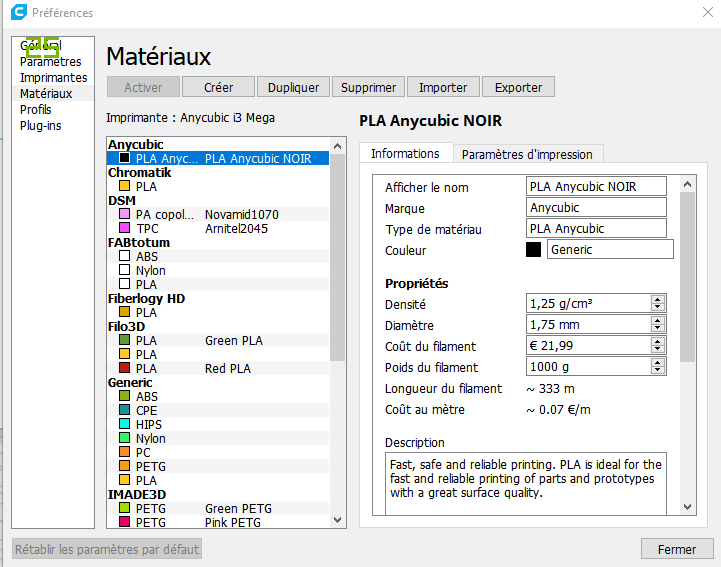This screenshot has width=721, height=567.
Task: Select Generic PLA material
Action: [x=218, y=480]
